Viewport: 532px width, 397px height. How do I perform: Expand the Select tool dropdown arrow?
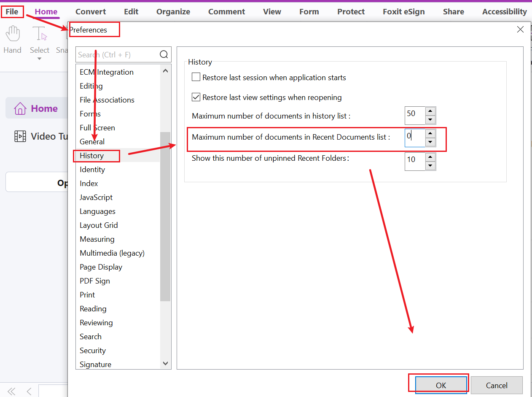pos(40,59)
